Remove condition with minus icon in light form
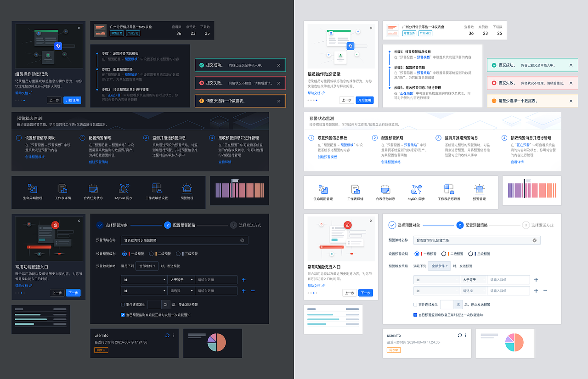This screenshot has height=379, width=588. [x=545, y=291]
